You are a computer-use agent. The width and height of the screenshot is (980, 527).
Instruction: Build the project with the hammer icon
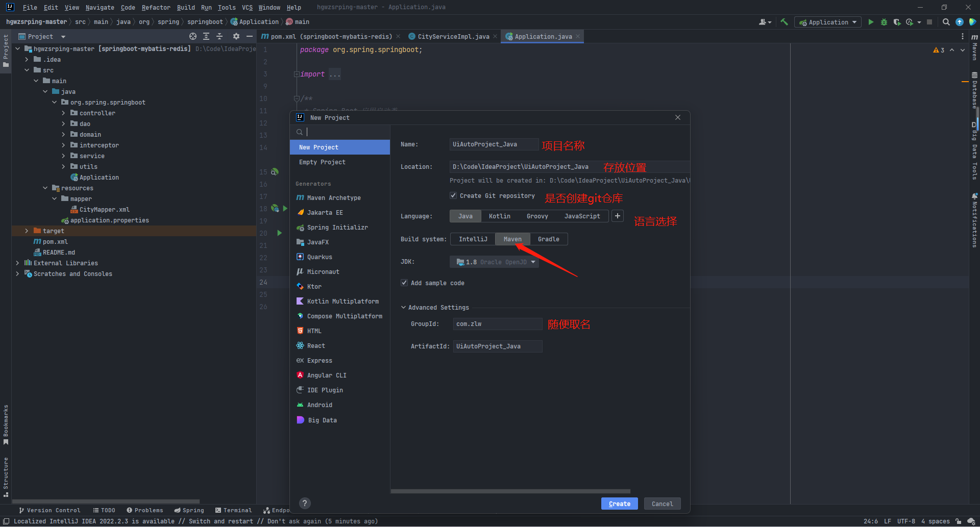785,22
